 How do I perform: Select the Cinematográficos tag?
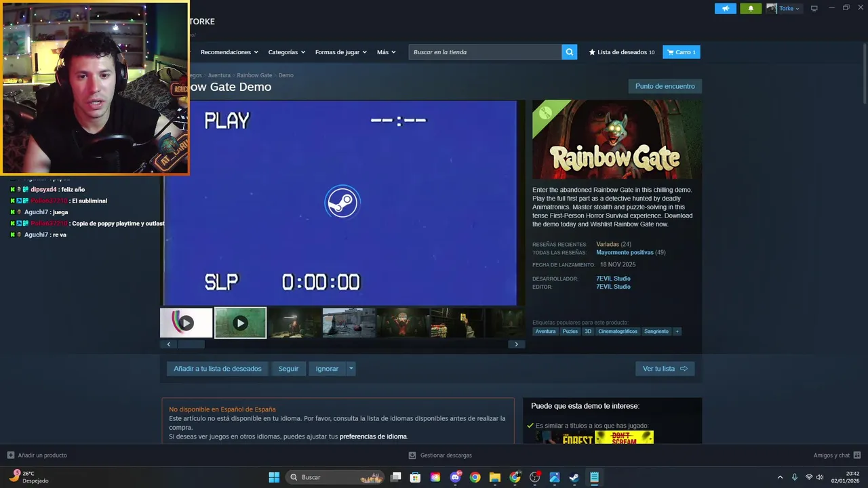click(x=618, y=331)
